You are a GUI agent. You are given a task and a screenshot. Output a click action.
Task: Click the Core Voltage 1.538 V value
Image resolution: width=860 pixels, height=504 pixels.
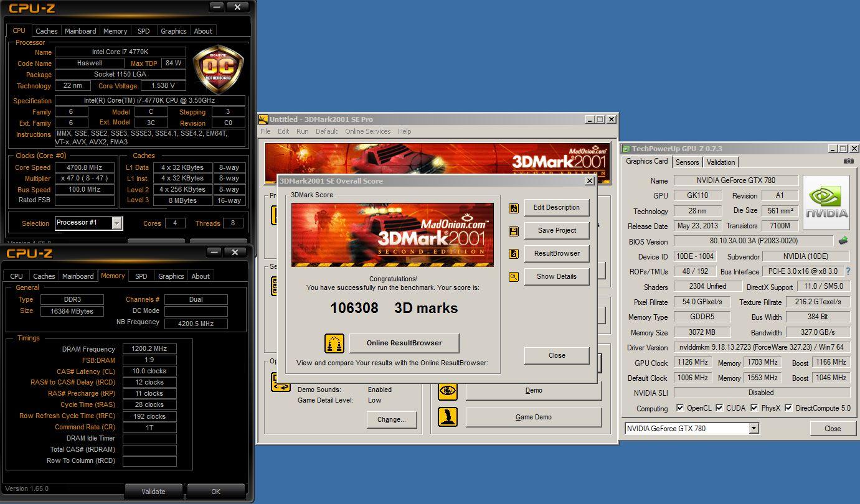pos(164,85)
